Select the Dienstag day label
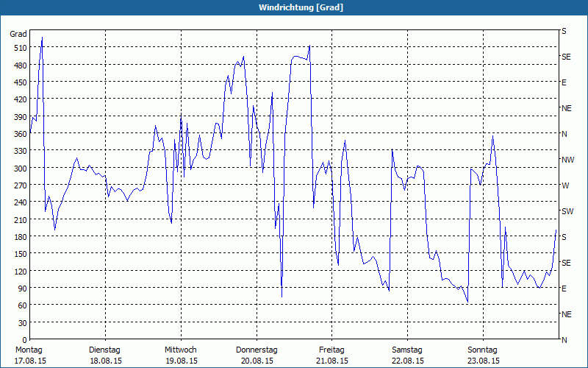This screenshot has width=588, height=368. pos(104,350)
